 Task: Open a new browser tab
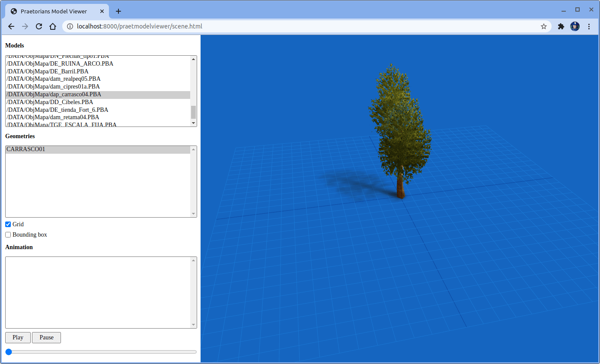pos(118,11)
